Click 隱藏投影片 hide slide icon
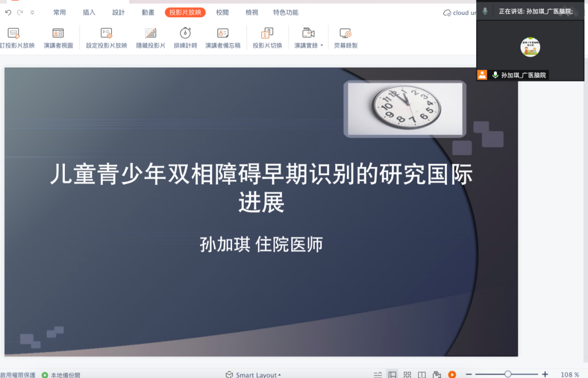The height and width of the screenshot is (378, 588). click(150, 33)
